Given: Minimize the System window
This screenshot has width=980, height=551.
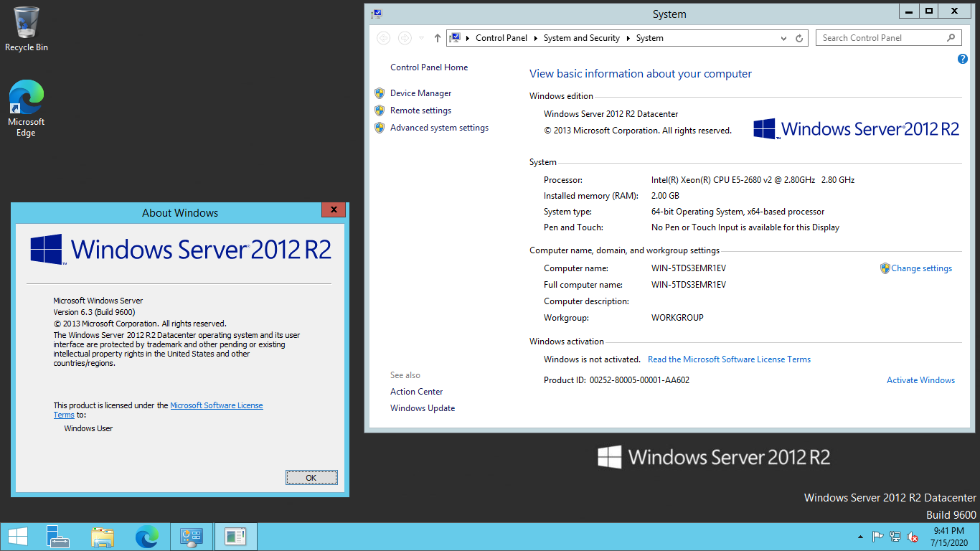Looking at the screenshot, I should [x=910, y=11].
